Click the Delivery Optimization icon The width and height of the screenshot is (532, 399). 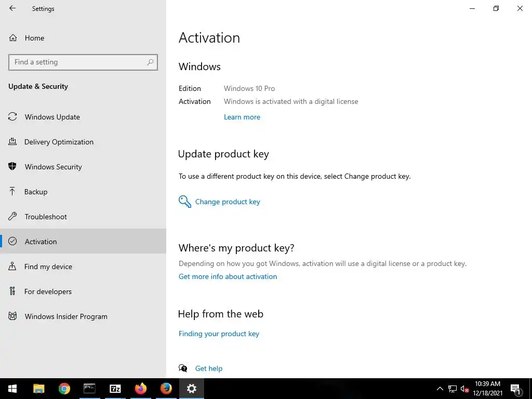(x=12, y=141)
